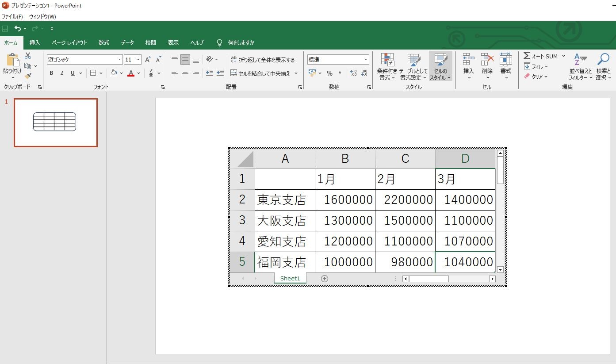Increase font size with enlarge A icon
The height and width of the screenshot is (364, 616).
click(x=148, y=59)
